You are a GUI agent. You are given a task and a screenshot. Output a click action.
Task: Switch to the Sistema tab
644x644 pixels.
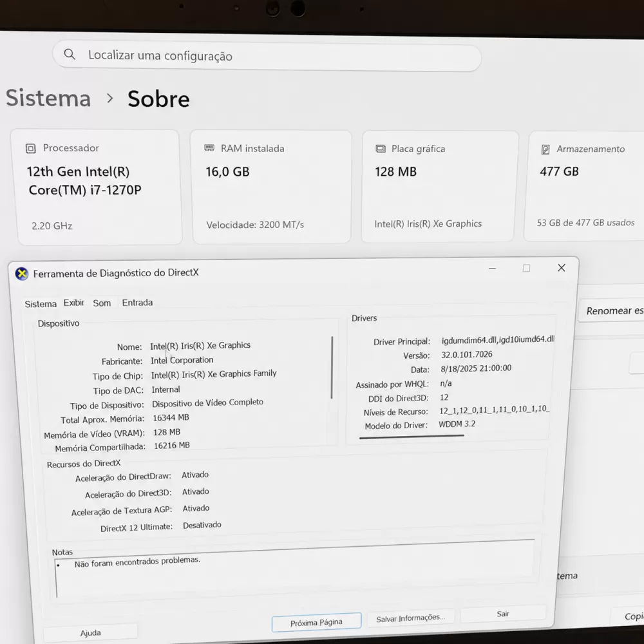coord(41,304)
